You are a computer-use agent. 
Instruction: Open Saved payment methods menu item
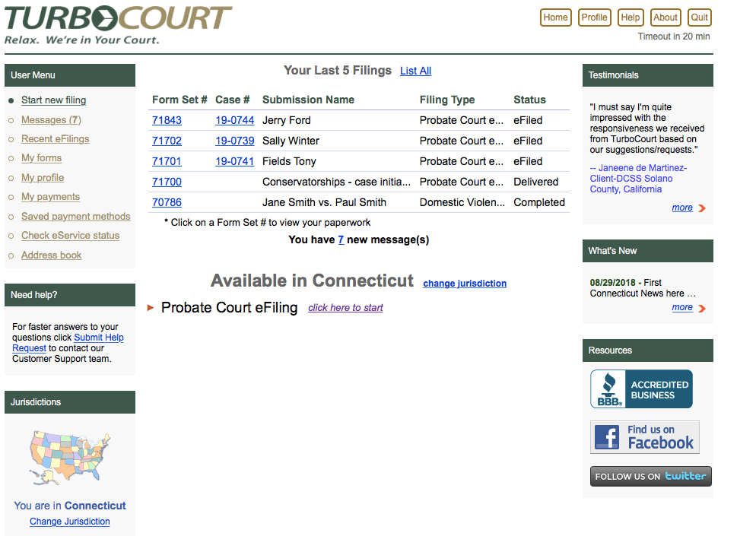tap(75, 217)
